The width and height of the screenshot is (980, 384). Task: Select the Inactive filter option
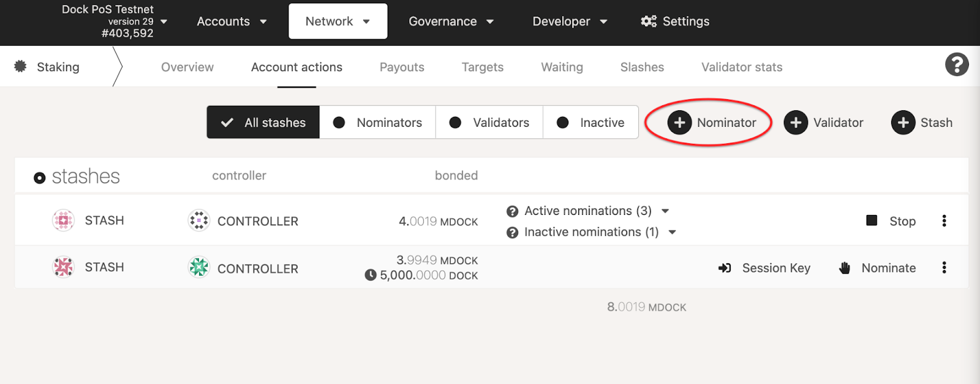point(590,122)
